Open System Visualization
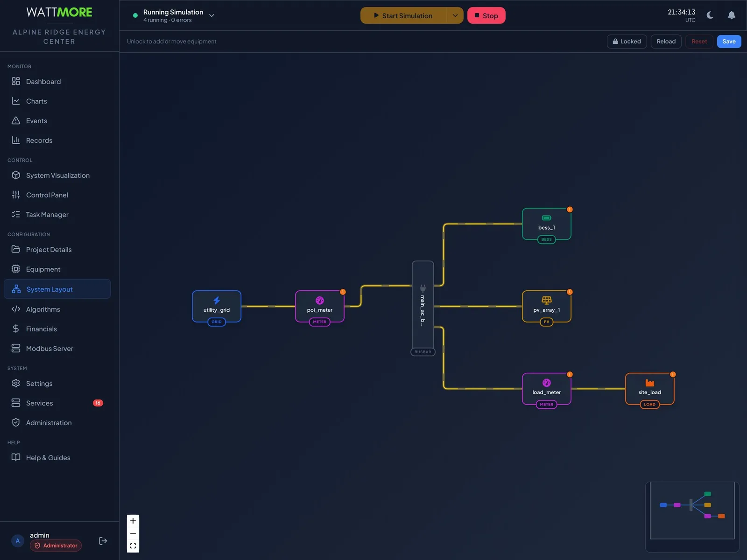Image resolution: width=747 pixels, height=560 pixels. click(x=57, y=175)
